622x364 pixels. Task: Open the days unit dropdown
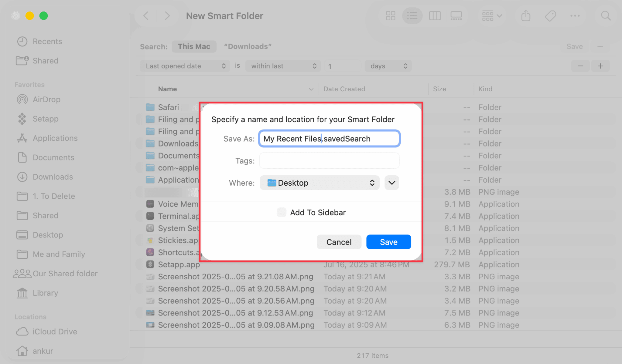pyautogui.click(x=388, y=66)
